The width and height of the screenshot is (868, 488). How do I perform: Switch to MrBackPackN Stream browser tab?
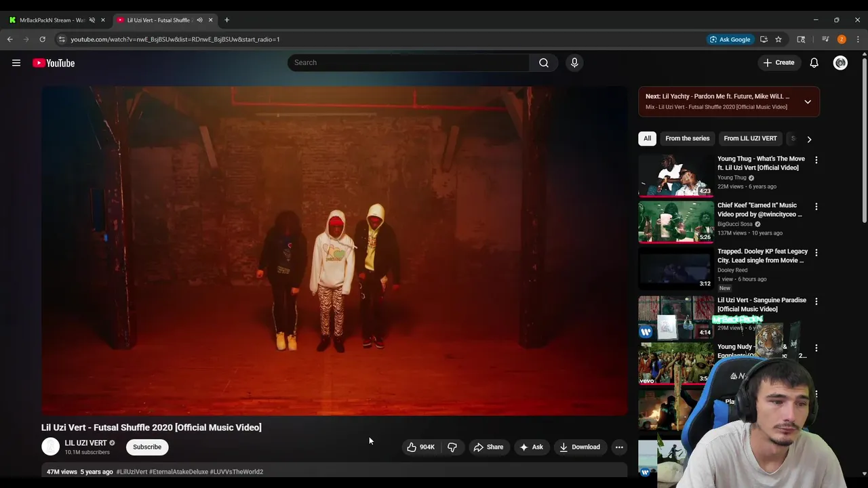[52, 20]
